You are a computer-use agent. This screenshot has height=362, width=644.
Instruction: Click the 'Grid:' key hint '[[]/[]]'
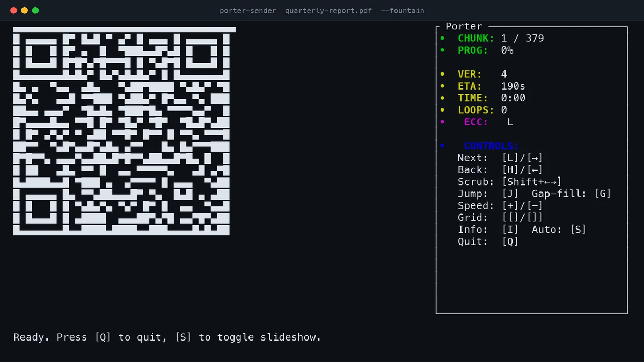pos(523,218)
